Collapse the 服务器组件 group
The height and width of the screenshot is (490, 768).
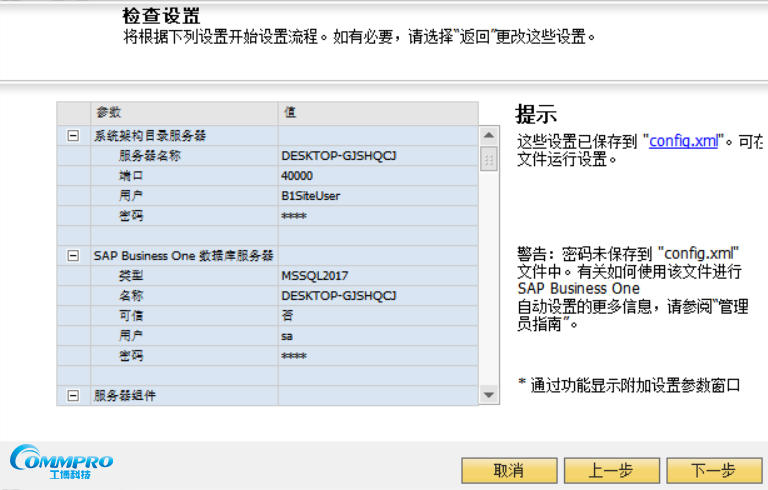pyautogui.click(x=73, y=396)
